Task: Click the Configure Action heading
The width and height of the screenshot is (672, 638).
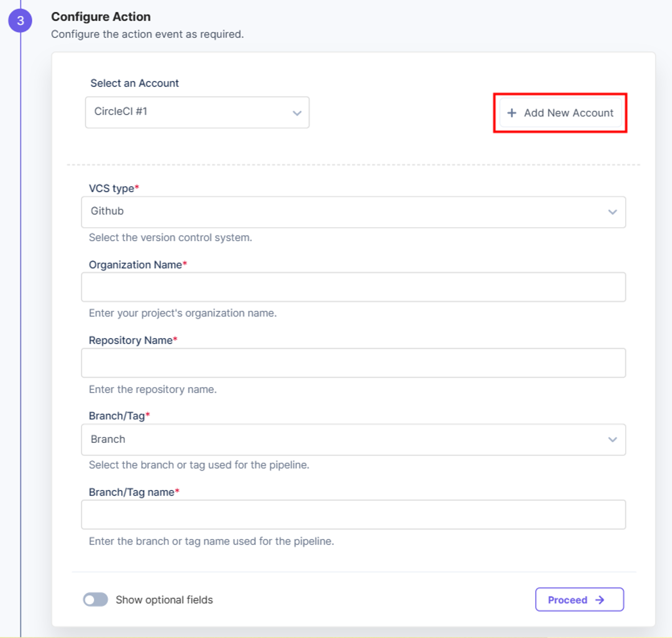Action: pyautogui.click(x=101, y=17)
